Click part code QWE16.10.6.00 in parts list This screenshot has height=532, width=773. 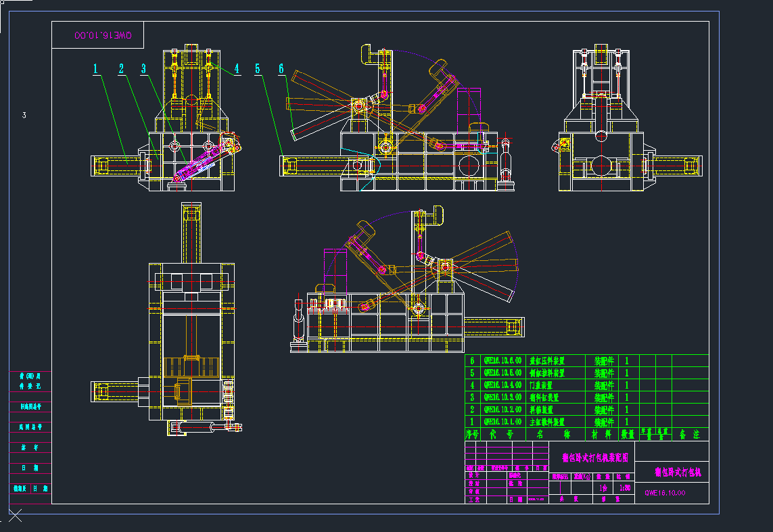tap(502, 361)
